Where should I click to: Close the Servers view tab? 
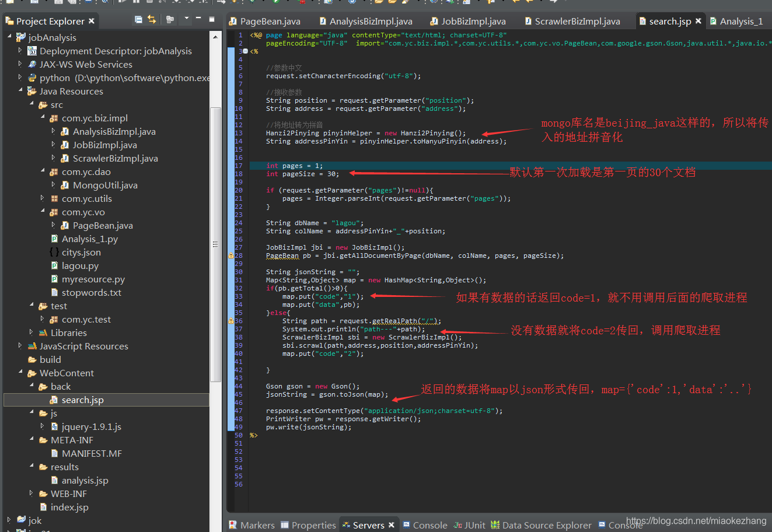click(392, 525)
